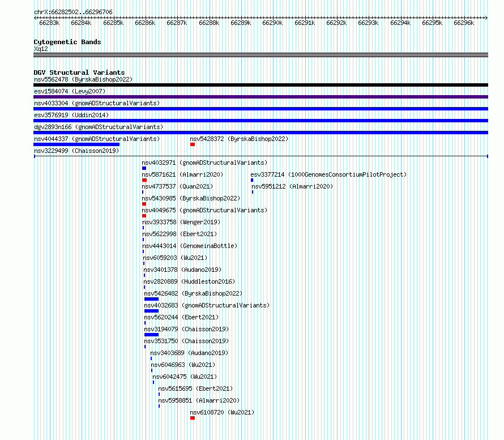
Task: Select the blue nsv5951212 variant glyph
Action: coord(253,192)
